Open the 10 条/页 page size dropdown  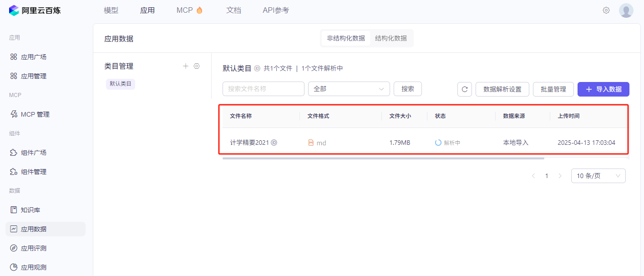(598, 176)
